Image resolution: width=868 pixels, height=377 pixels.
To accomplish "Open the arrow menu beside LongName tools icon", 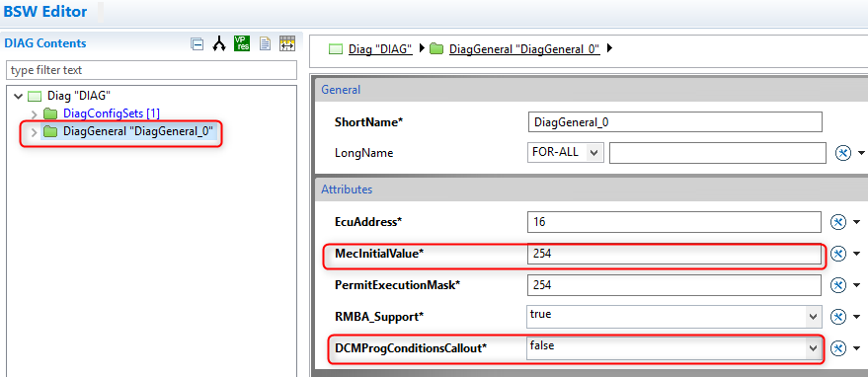I will pyautogui.click(x=861, y=153).
